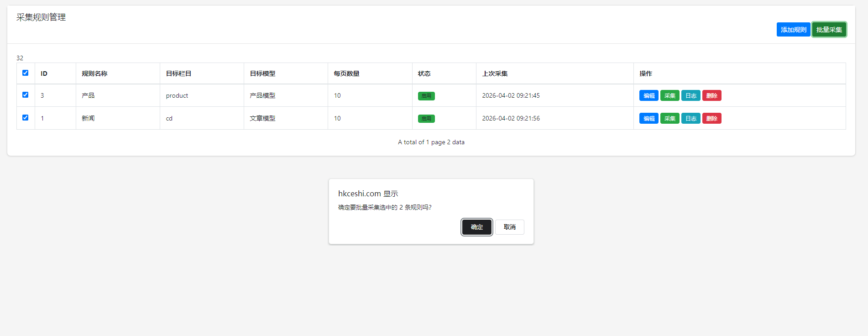Click the green 批量采集 button
The width and height of the screenshot is (868, 336).
coord(829,30)
